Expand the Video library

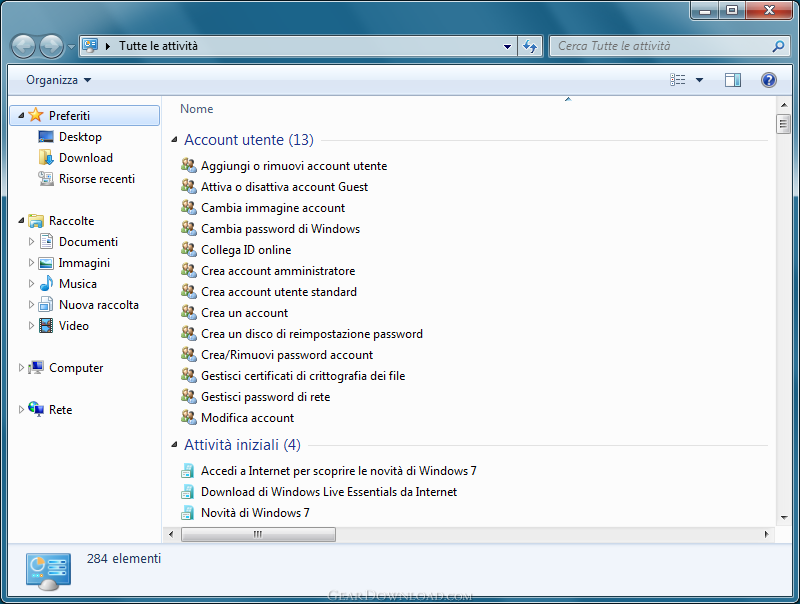click(31, 325)
